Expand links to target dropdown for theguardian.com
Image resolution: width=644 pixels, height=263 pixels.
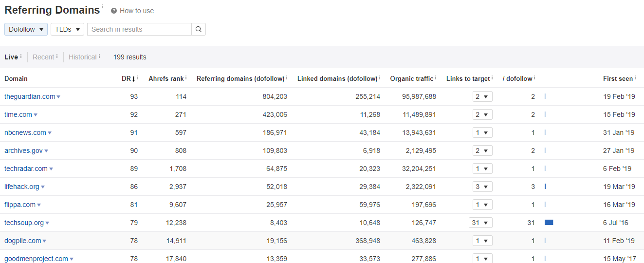482,96
